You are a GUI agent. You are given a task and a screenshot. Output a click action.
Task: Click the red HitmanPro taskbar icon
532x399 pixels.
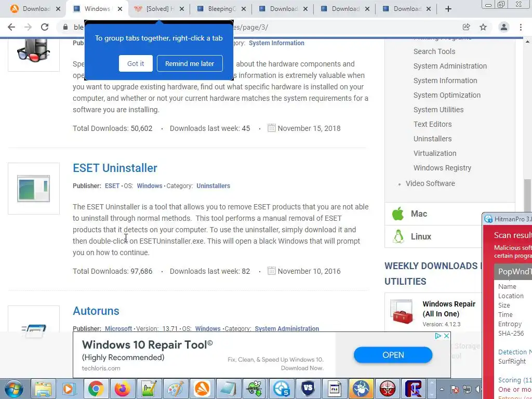(387, 389)
